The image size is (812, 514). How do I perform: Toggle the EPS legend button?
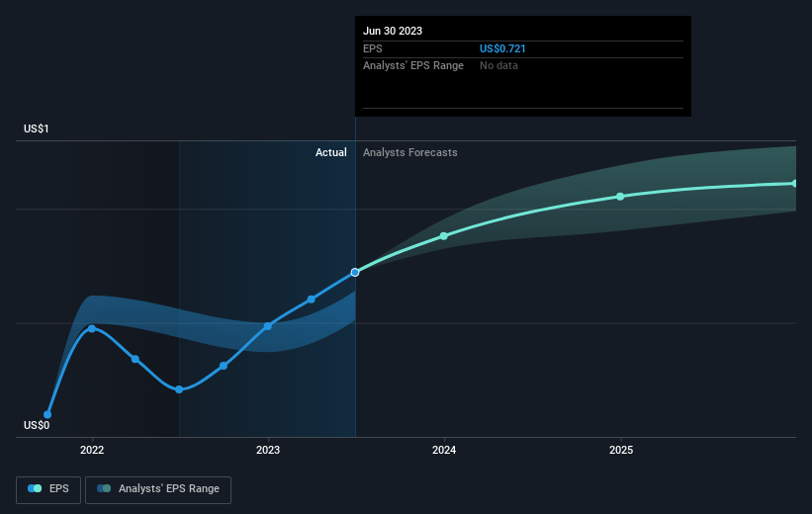48,489
